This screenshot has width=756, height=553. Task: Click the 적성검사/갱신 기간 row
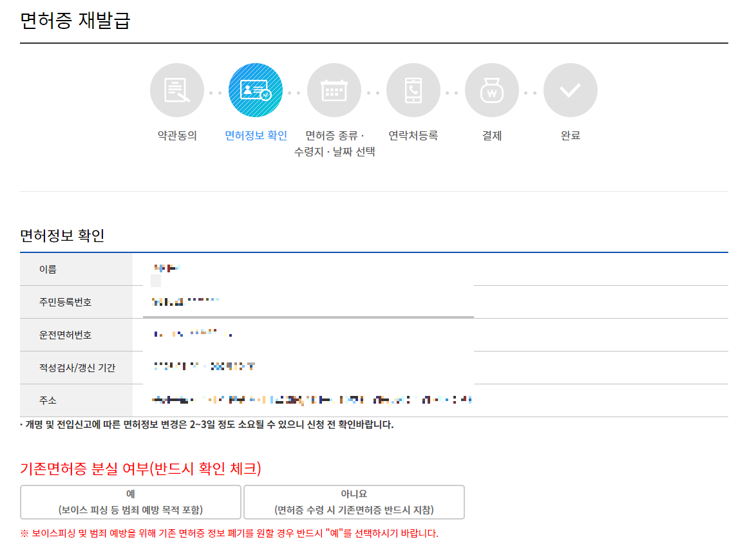(x=79, y=368)
